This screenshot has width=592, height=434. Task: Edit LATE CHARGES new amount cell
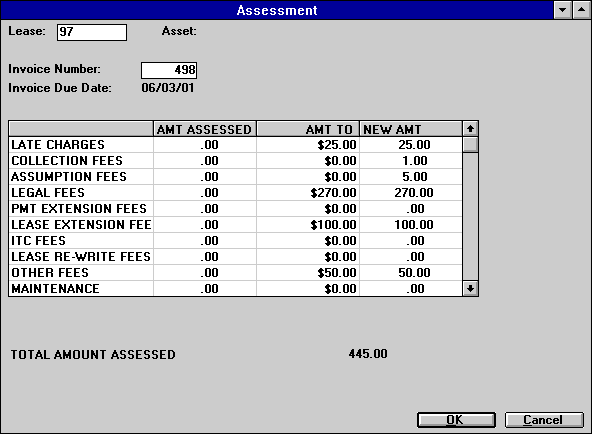pos(411,145)
